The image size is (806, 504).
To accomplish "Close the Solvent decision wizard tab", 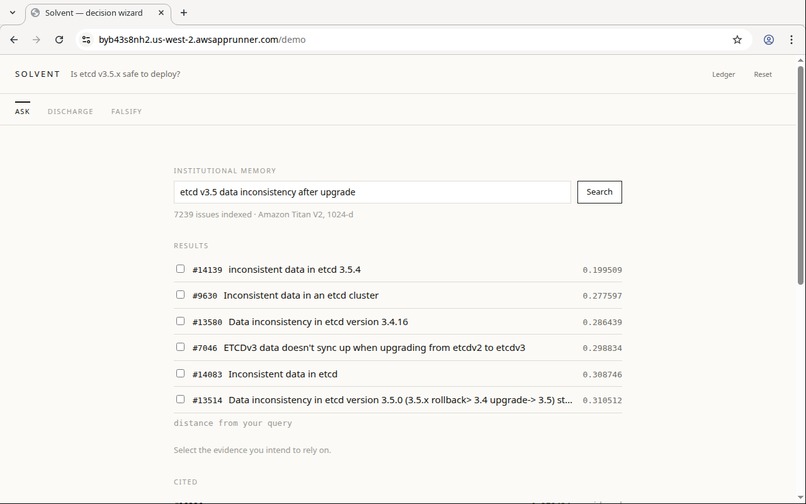I will click(161, 13).
